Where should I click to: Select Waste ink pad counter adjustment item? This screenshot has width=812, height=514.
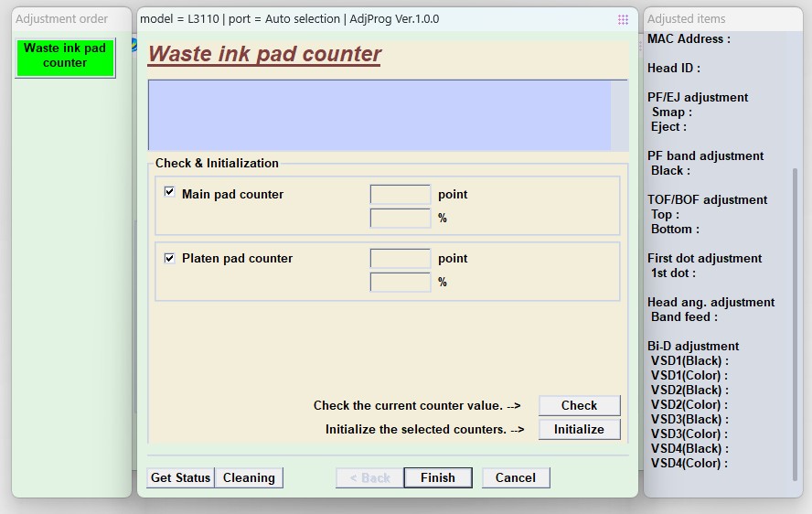(65, 58)
